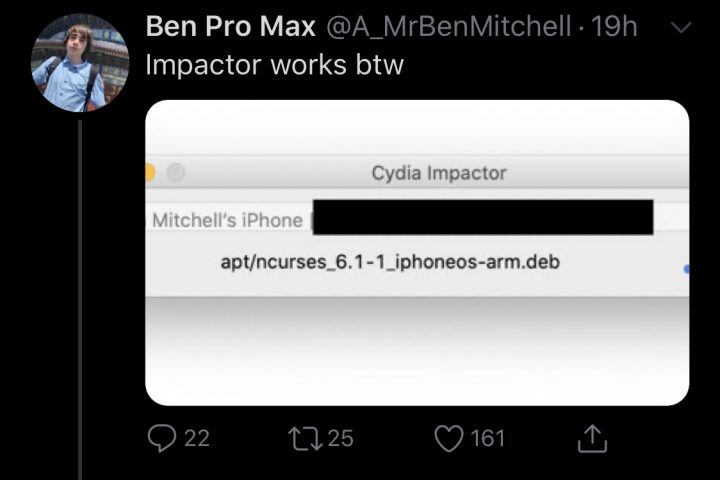720x480 pixels.
Task: Click the yellow minimize dot in Cydia Impactor
Action: tap(150, 172)
